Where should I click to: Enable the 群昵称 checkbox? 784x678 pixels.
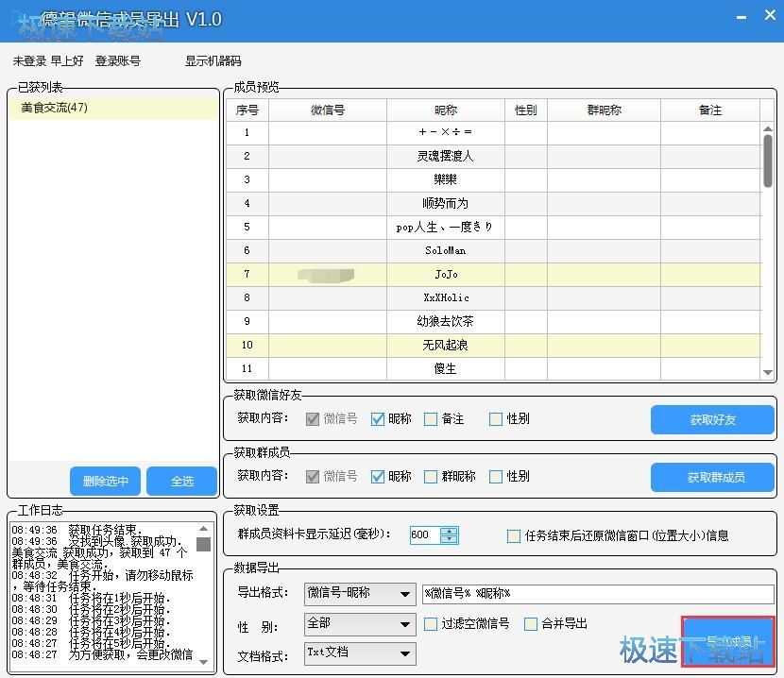pyautogui.click(x=431, y=477)
